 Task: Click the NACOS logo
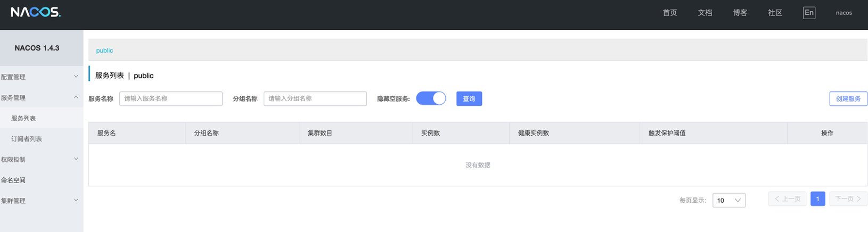pos(36,12)
